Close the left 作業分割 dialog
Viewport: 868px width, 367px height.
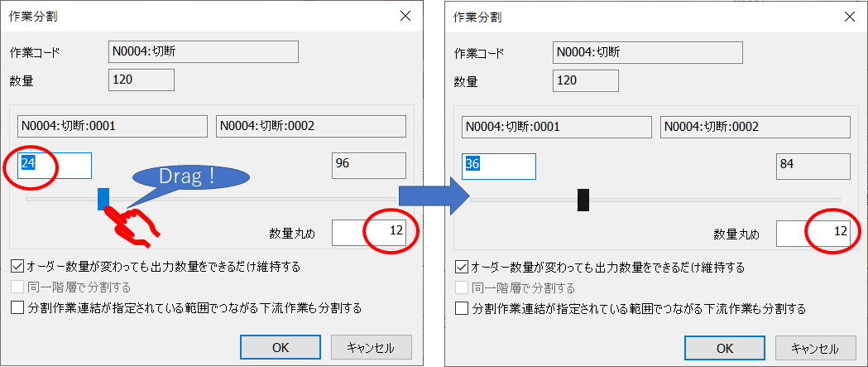point(405,16)
